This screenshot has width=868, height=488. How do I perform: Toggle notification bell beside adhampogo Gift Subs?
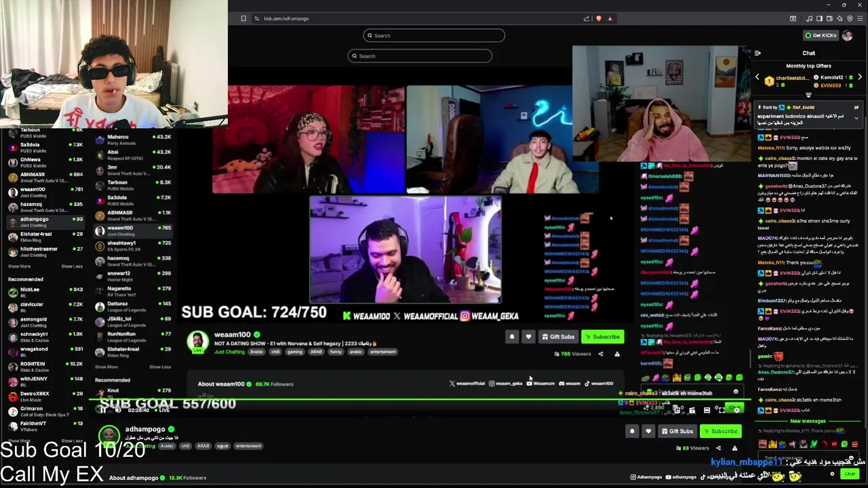(632, 431)
